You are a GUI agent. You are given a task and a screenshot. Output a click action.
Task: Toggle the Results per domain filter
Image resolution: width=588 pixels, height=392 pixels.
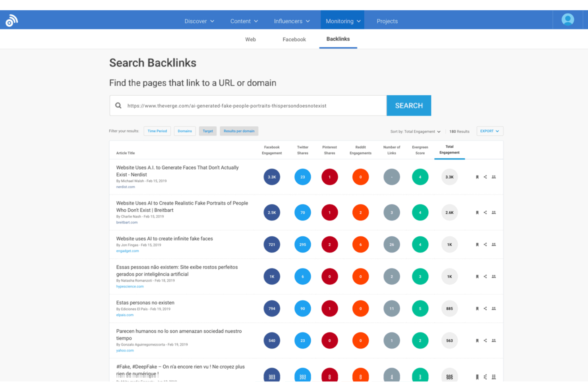(239, 131)
